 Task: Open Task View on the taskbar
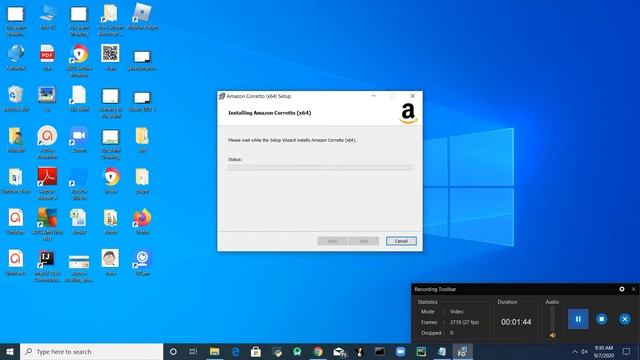point(193,351)
